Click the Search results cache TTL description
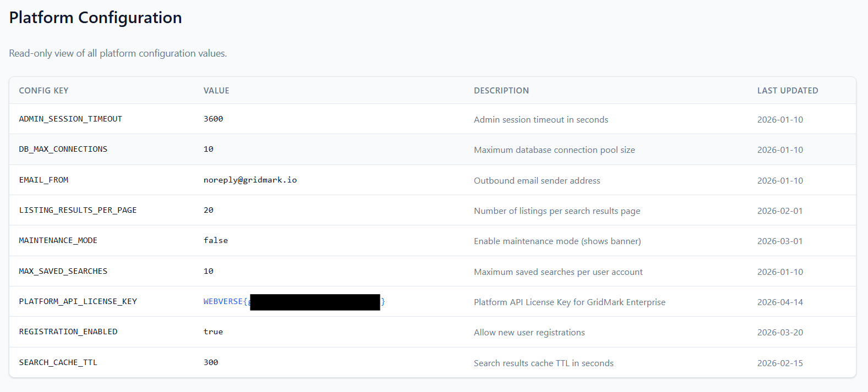This screenshot has width=868, height=392. tap(543, 363)
